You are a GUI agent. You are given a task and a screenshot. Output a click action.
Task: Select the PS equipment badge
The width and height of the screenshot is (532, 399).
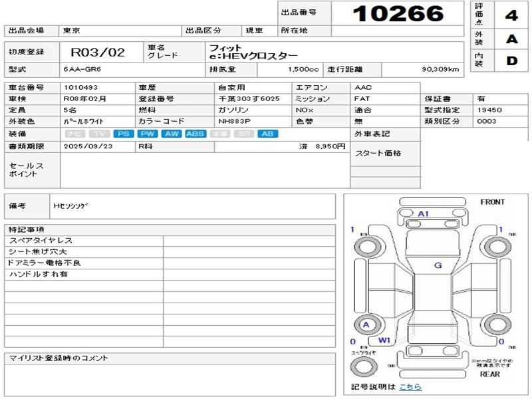pyautogui.click(x=124, y=134)
